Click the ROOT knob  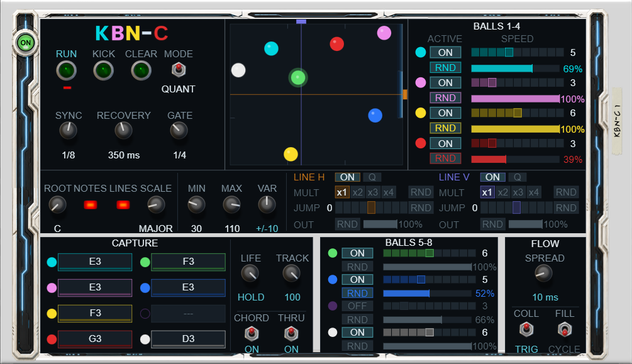point(57,205)
